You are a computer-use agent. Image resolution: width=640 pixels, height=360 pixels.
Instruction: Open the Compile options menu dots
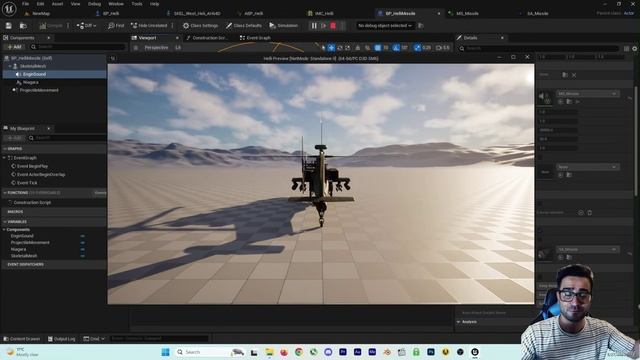click(68, 25)
